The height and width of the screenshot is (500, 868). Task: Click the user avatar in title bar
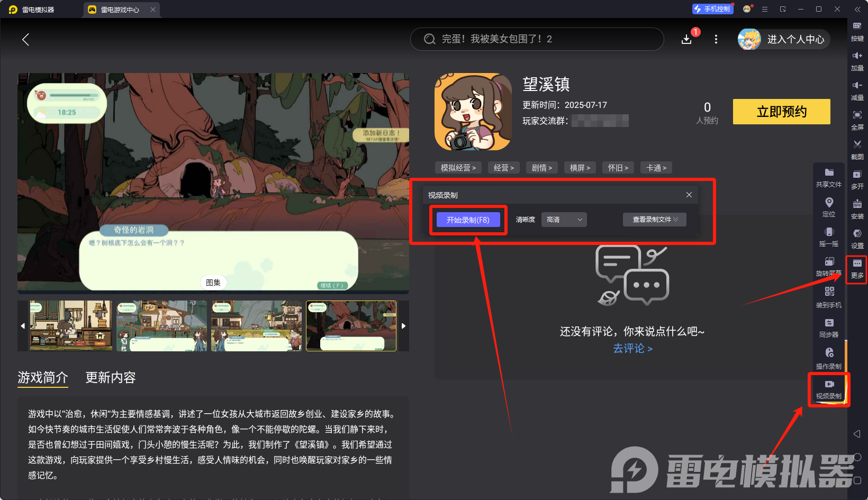click(x=747, y=9)
